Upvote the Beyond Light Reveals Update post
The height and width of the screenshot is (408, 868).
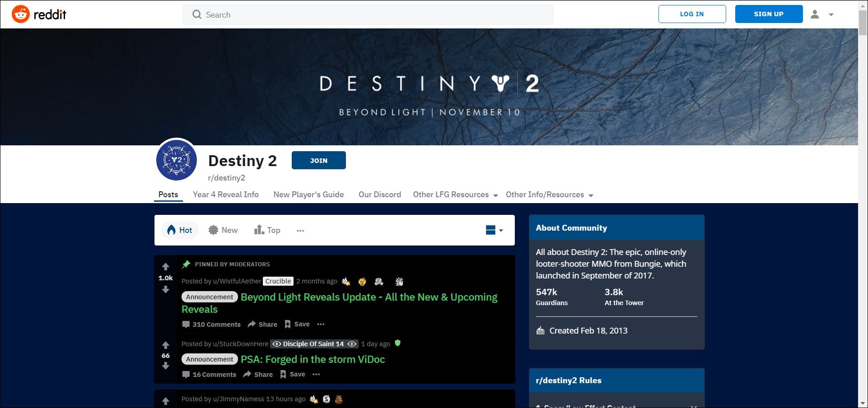[166, 267]
